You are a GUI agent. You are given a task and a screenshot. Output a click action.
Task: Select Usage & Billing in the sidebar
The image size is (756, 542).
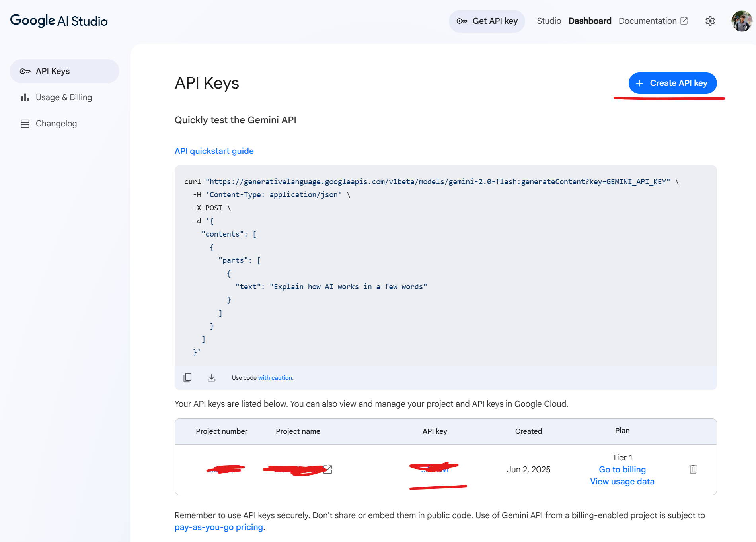click(x=64, y=97)
